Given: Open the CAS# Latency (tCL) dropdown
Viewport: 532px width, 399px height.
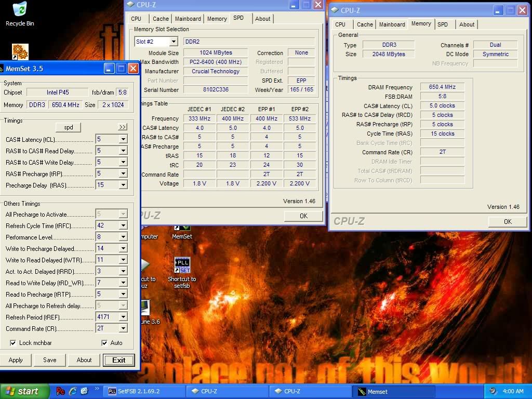Looking at the screenshot, I should (x=123, y=139).
